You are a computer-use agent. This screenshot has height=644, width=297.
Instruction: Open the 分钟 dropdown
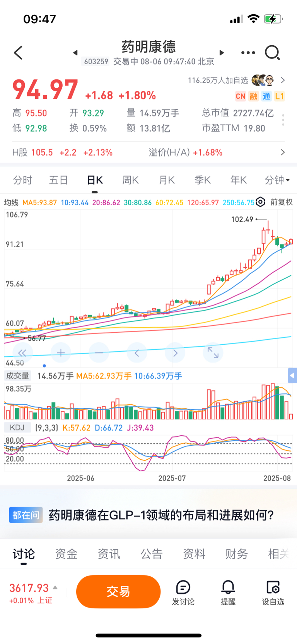pos(277,180)
